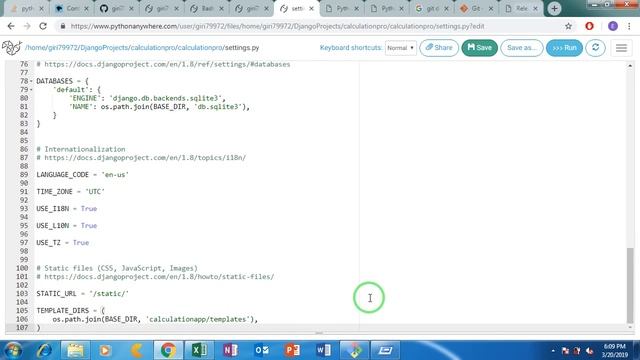The image size is (640, 360).
Task: Click the flag Action Center tray icon
Action: (x=565, y=351)
